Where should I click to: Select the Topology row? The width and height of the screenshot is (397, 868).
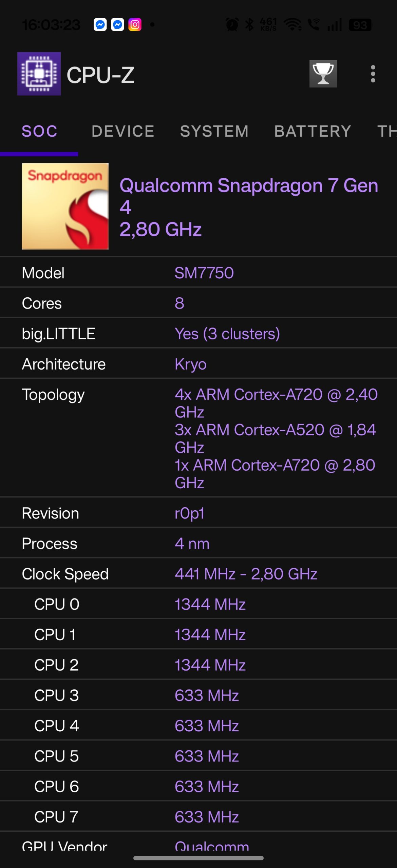click(198, 438)
